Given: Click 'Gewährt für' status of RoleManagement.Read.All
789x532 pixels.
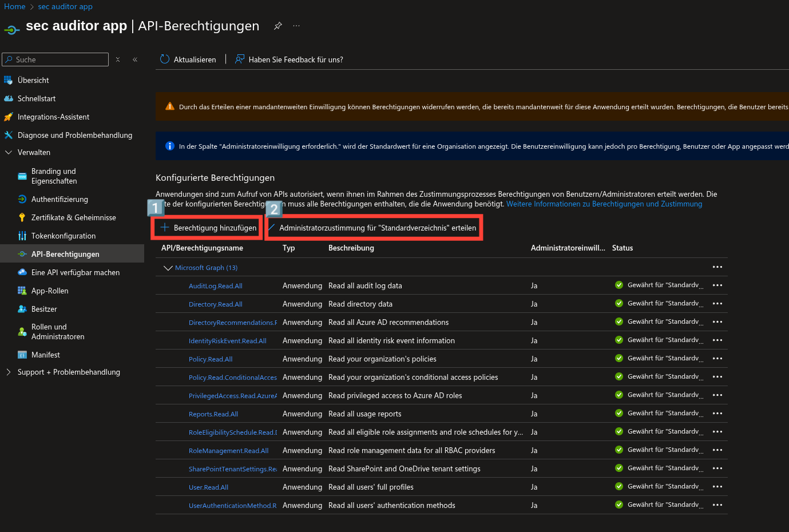Looking at the screenshot, I should (x=665, y=450).
